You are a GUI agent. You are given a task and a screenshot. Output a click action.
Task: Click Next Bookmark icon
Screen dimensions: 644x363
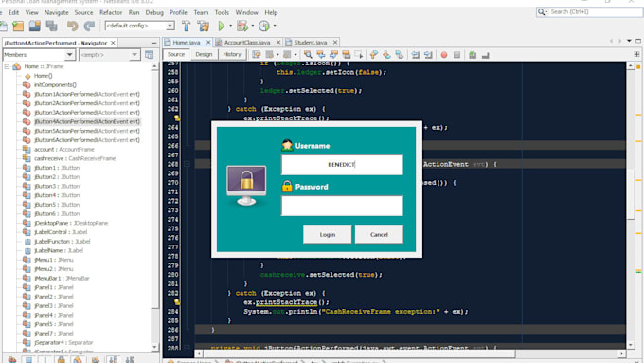tap(386, 54)
